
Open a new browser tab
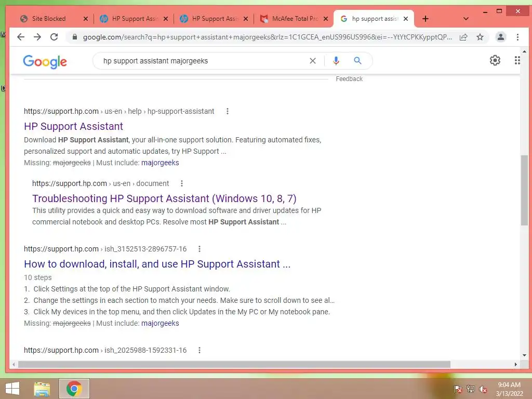[425, 19]
